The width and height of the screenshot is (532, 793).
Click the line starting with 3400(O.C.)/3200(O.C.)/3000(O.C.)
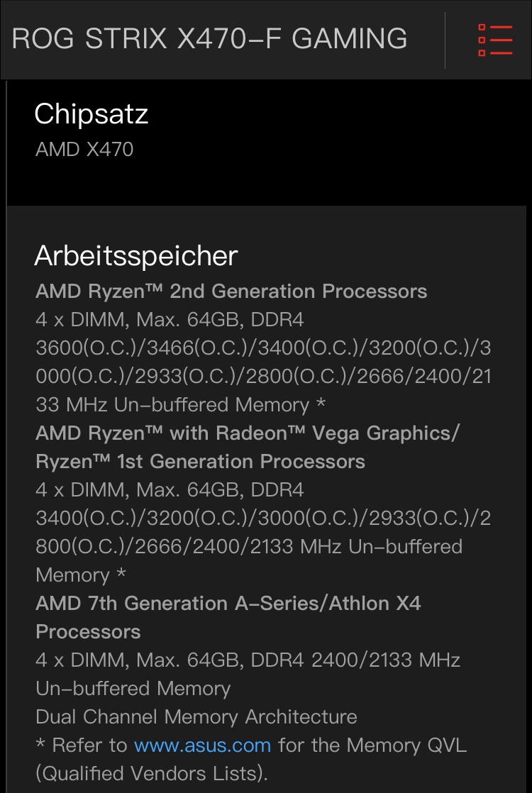point(263,518)
